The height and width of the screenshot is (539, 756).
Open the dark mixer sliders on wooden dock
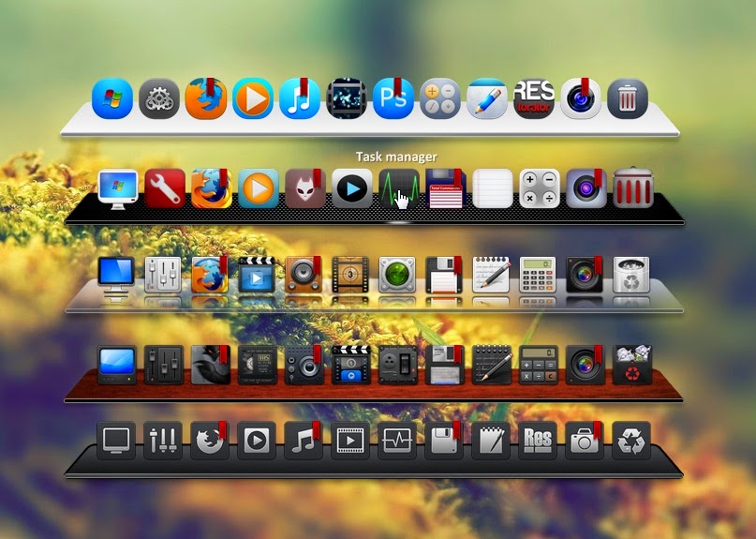163,365
